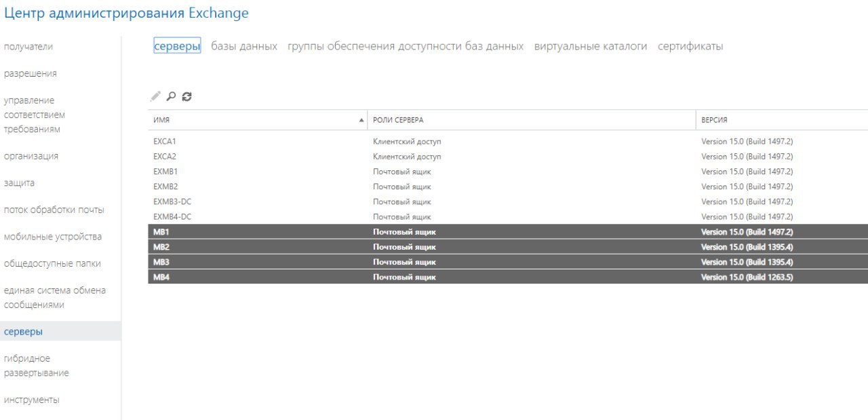Select server row EXMB4-DC
868x420 pixels.
tap(508, 216)
